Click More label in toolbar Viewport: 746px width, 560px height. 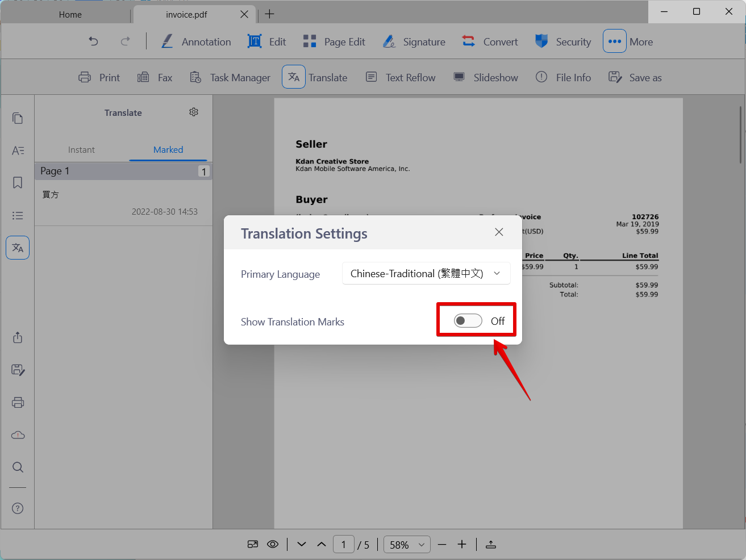point(641,41)
